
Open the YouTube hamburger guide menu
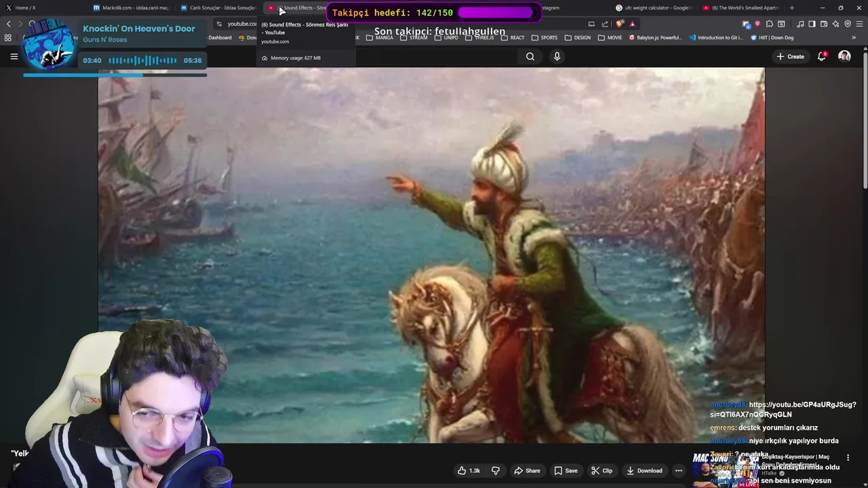[x=14, y=56]
